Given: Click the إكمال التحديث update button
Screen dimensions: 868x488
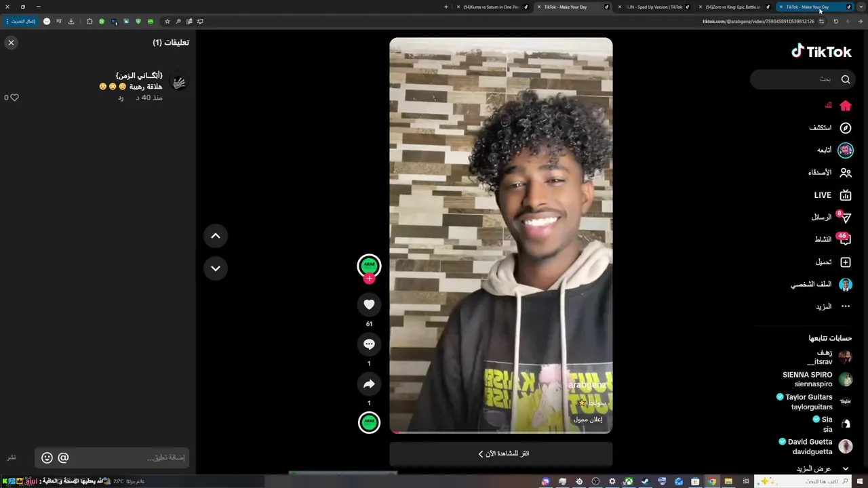Looking at the screenshot, I should tap(20, 21).
